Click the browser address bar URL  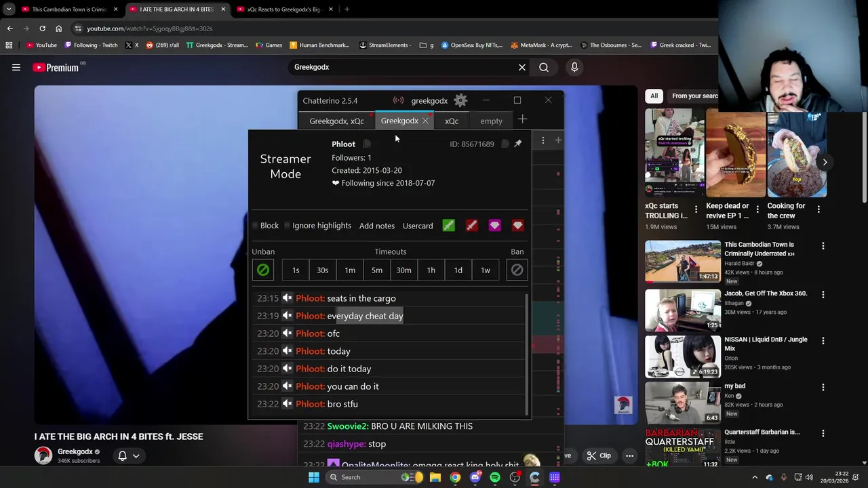tap(149, 28)
